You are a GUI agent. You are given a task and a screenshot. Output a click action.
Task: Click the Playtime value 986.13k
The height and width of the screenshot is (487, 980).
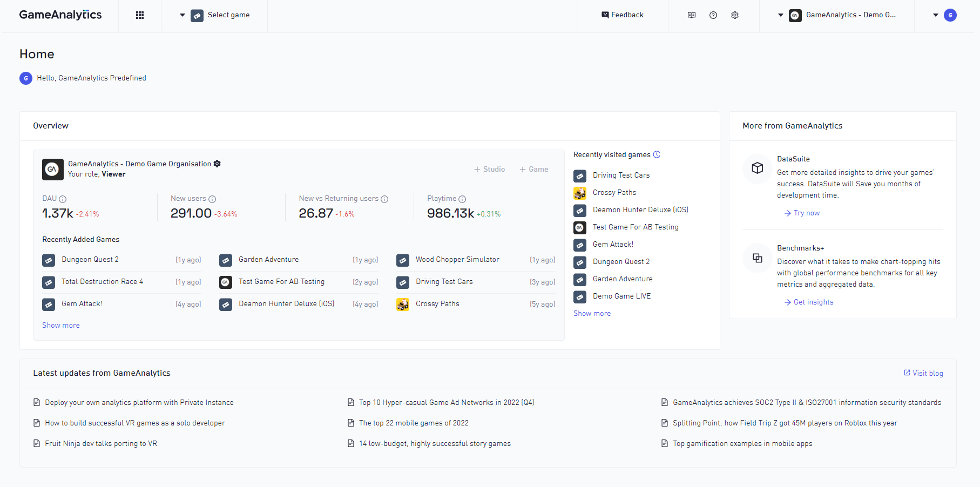[x=451, y=213]
